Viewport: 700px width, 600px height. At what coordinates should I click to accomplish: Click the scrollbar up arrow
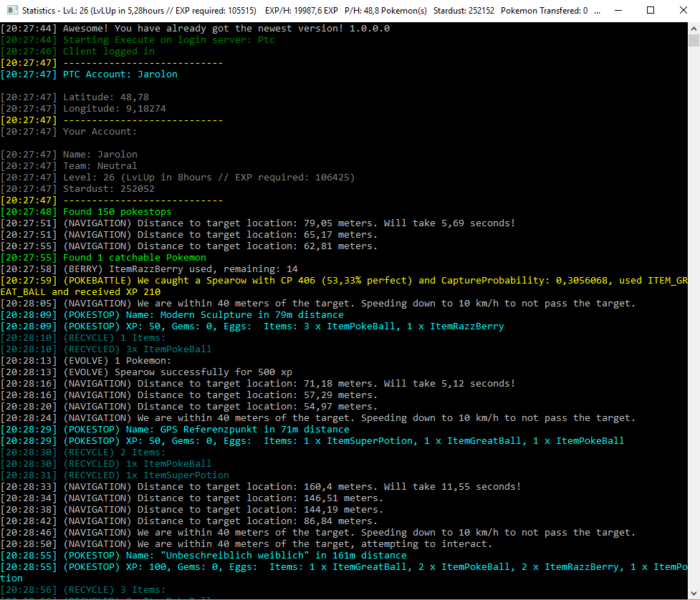694,28
